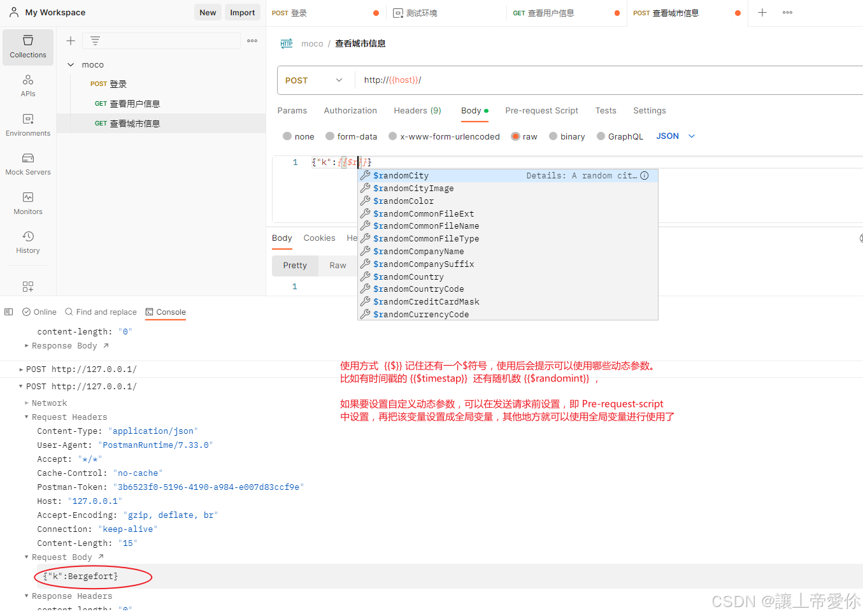Open the APIs sidebar panel
The height and width of the screenshot is (616, 863).
click(x=28, y=86)
